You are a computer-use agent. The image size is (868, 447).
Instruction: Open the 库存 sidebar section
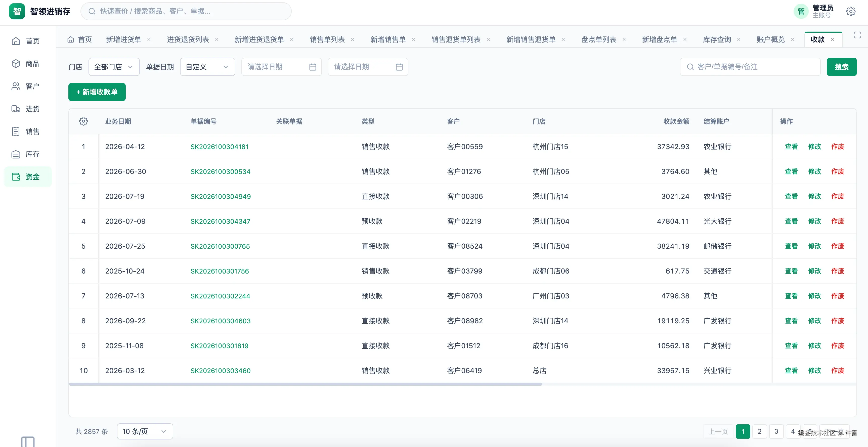(x=28, y=154)
